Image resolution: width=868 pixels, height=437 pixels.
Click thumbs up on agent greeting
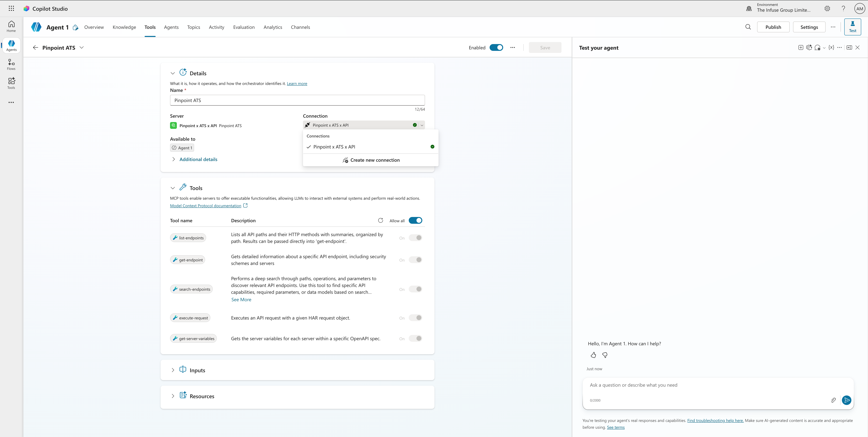click(593, 355)
